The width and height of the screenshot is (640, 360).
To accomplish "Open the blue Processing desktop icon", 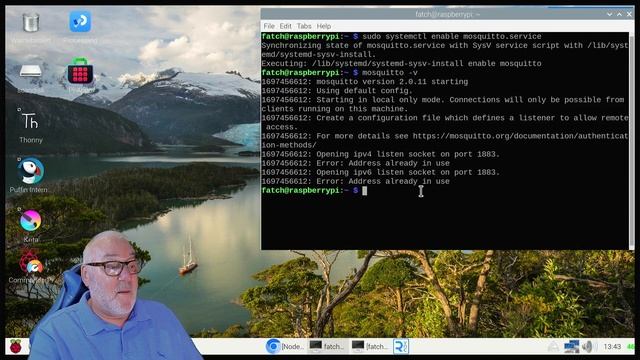I will (x=80, y=22).
